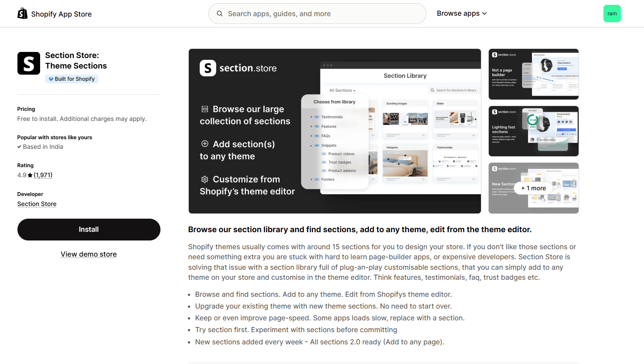Click the search magnifier icon
The height and width of the screenshot is (364, 644).
point(220,14)
